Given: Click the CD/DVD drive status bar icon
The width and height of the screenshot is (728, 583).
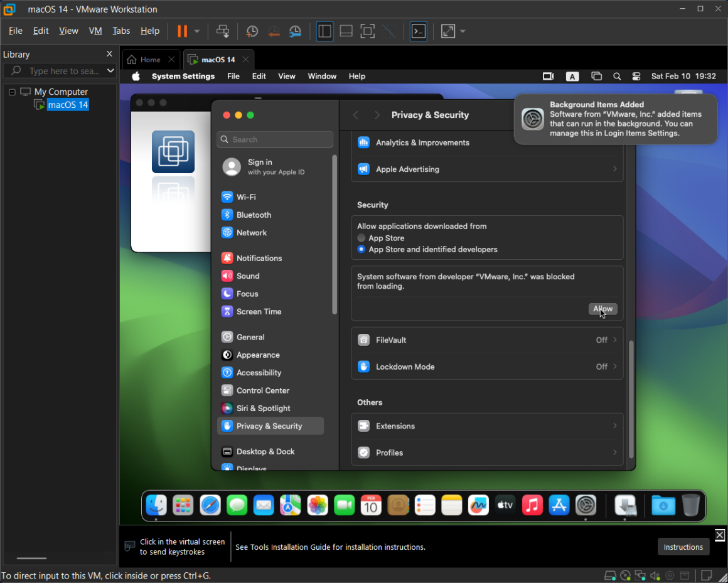Looking at the screenshot, I should (x=626, y=575).
